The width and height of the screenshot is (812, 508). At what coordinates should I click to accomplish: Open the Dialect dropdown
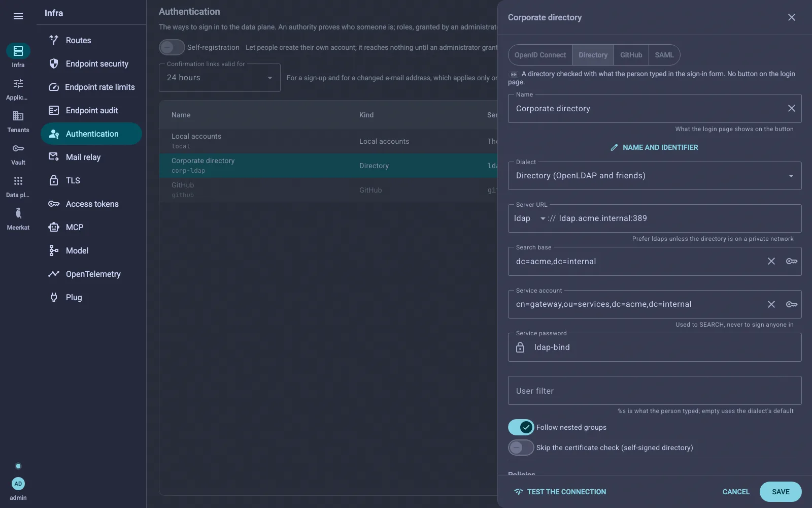tap(655, 176)
